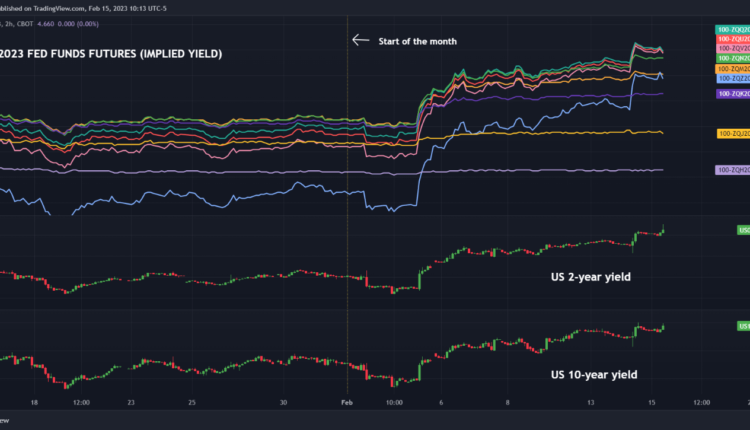
Task: Click the purple 100-ZQK series label
Action: tap(732, 93)
